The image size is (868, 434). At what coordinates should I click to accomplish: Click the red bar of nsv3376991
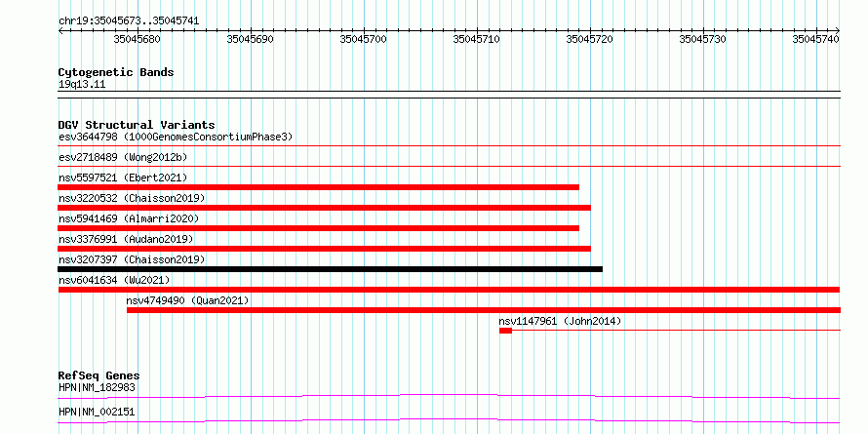point(325,249)
